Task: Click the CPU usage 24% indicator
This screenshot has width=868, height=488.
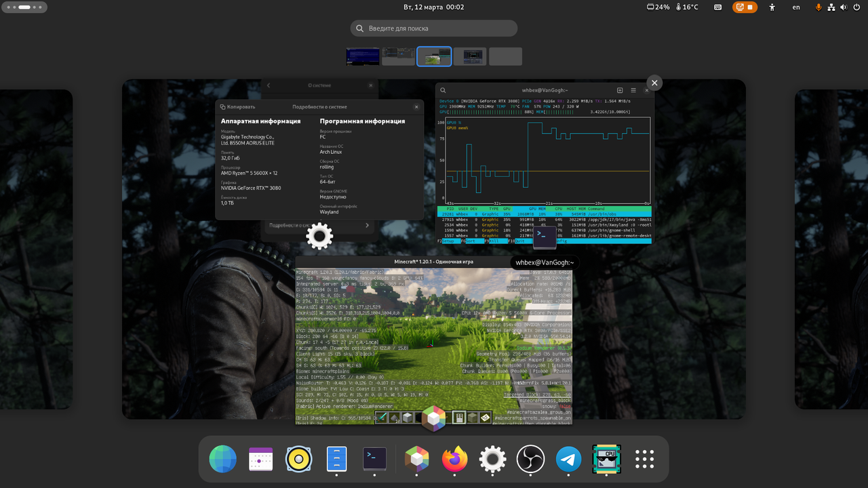Action: pyautogui.click(x=658, y=7)
